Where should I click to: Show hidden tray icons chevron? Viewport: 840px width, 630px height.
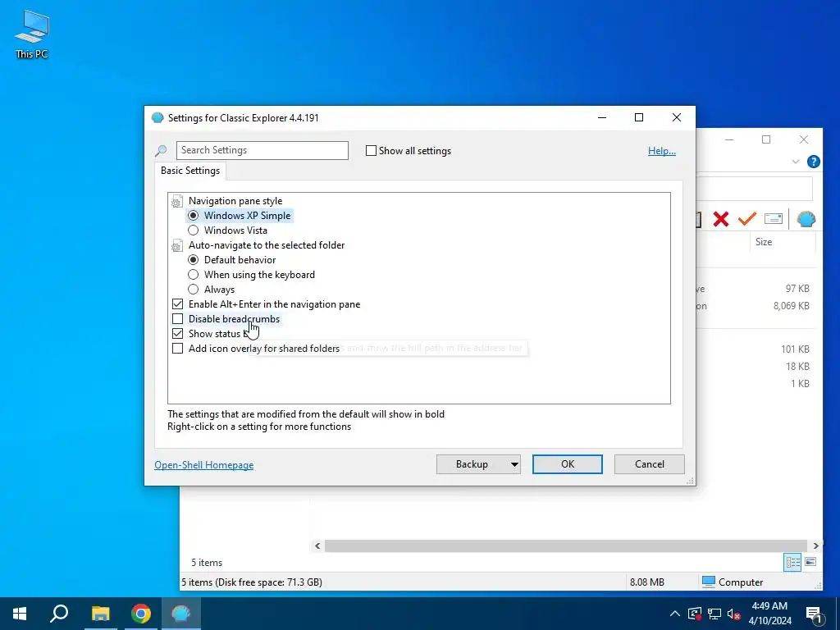pyautogui.click(x=675, y=614)
